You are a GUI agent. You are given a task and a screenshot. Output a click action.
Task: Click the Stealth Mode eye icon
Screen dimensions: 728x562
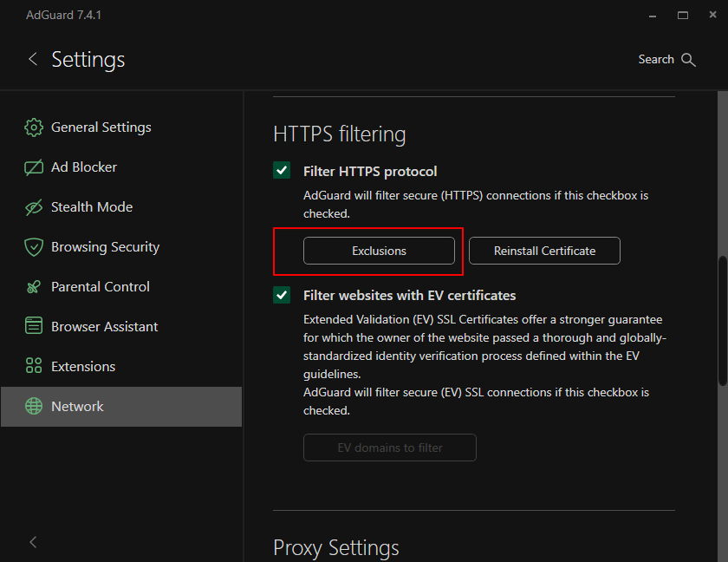click(x=34, y=207)
